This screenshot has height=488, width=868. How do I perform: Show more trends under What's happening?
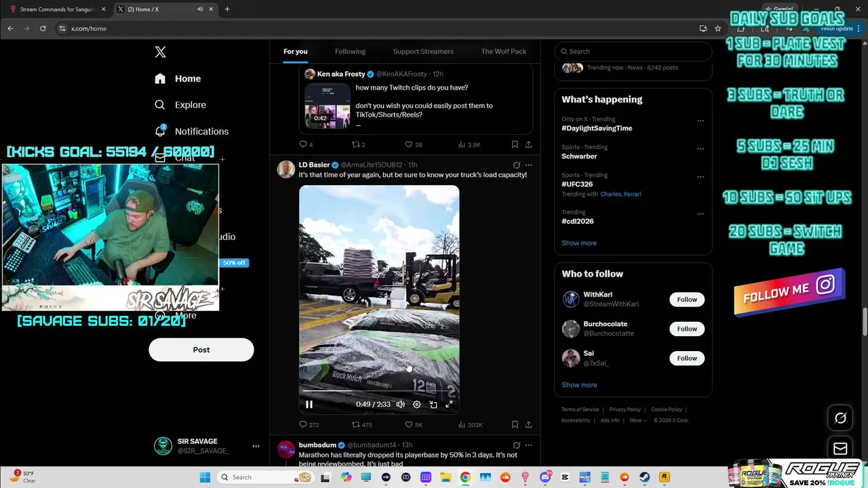(x=579, y=243)
